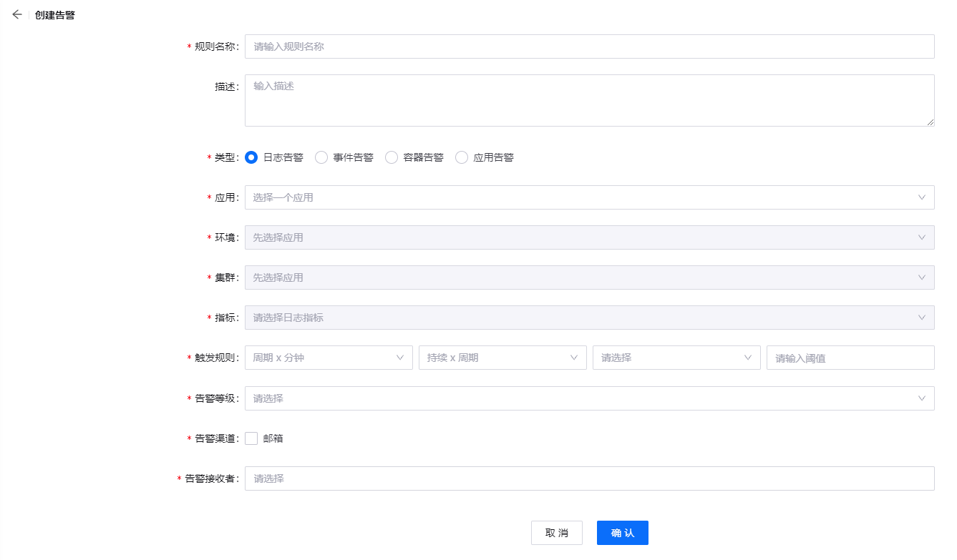Open the 应用 selection dropdown

coord(589,197)
